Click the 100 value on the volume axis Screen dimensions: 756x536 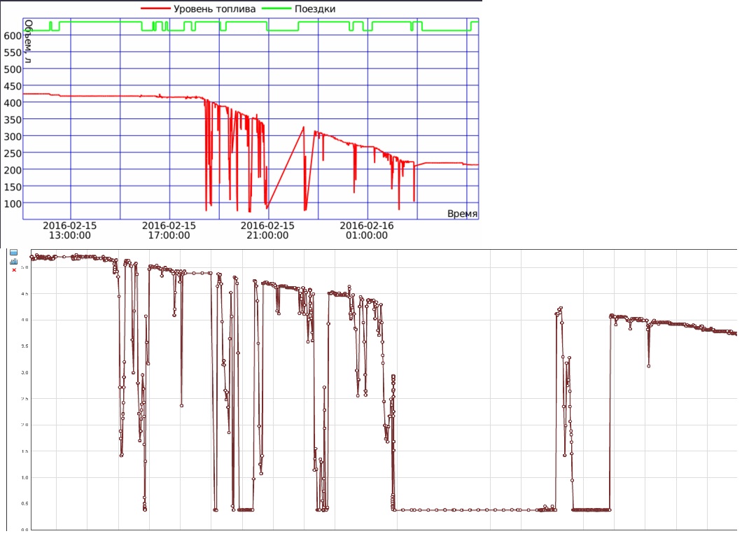(12, 204)
